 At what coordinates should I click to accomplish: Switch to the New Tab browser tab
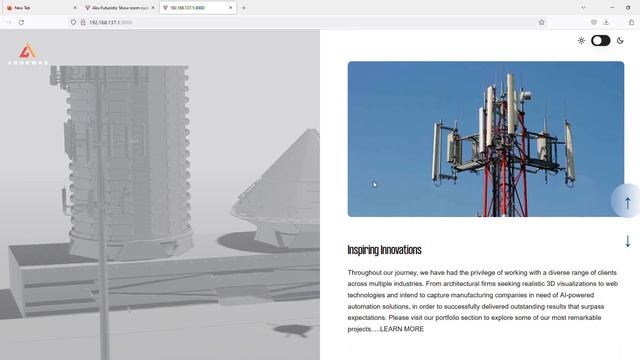tap(40, 8)
